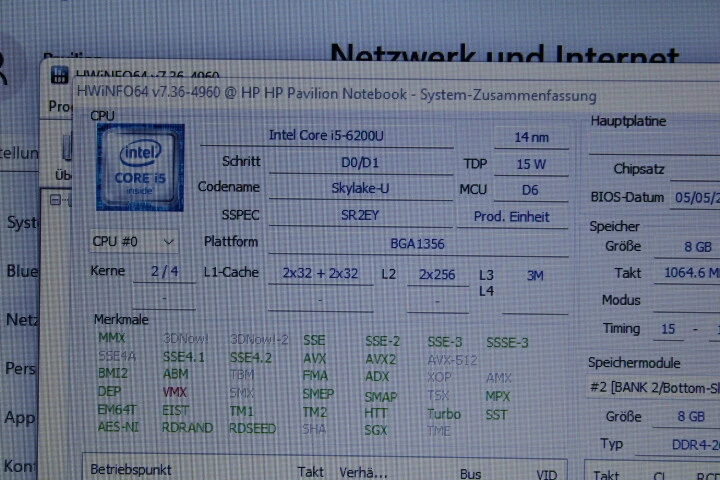This screenshot has width=720, height=480.
Task: Click the BIOS-Datum value 05/05
Action: point(696,198)
